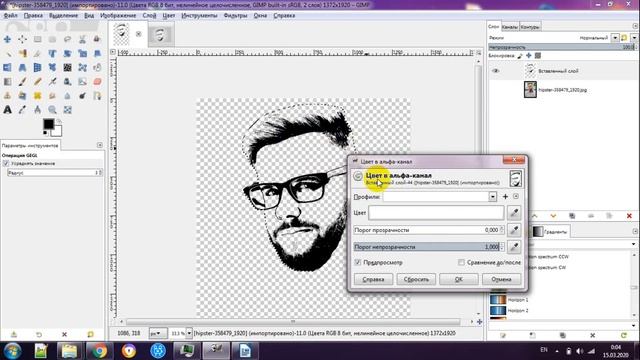640x360 pixels.
Task: Click the Сбросить button
Action: (x=416, y=279)
